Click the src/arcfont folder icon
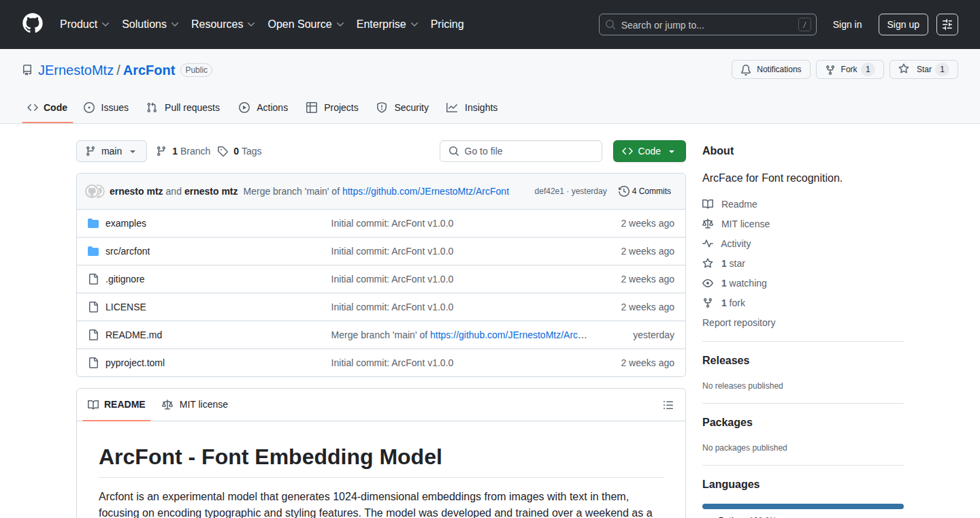The height and width of the screenshot is (518, 980). [93, 251]
